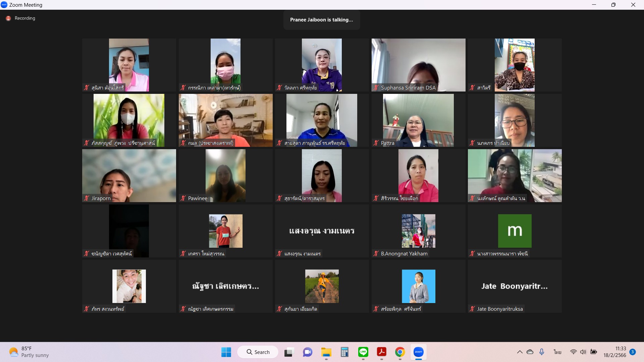Select สาวิตรี video tile with black mask

click(515, 65)
